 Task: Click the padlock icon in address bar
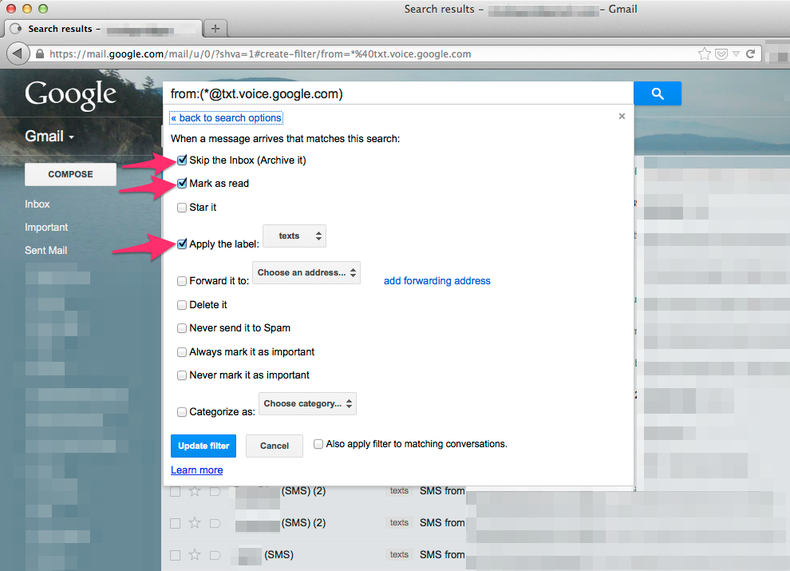tap(40, 53)
